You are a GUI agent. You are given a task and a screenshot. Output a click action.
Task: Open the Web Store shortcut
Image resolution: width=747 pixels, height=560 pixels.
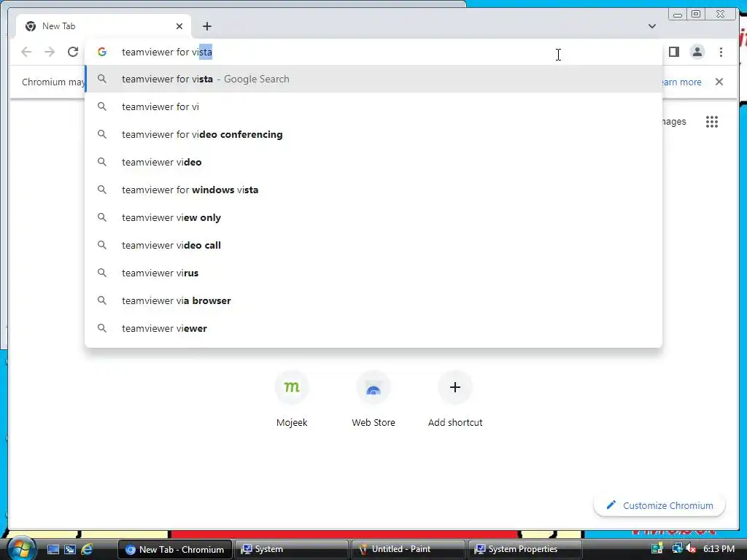[373, 399]
